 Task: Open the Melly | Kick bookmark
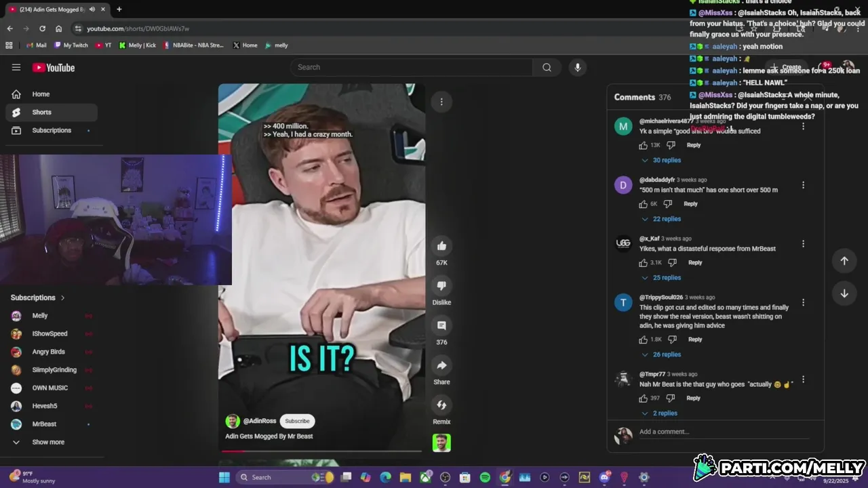[x=138, y=45]
